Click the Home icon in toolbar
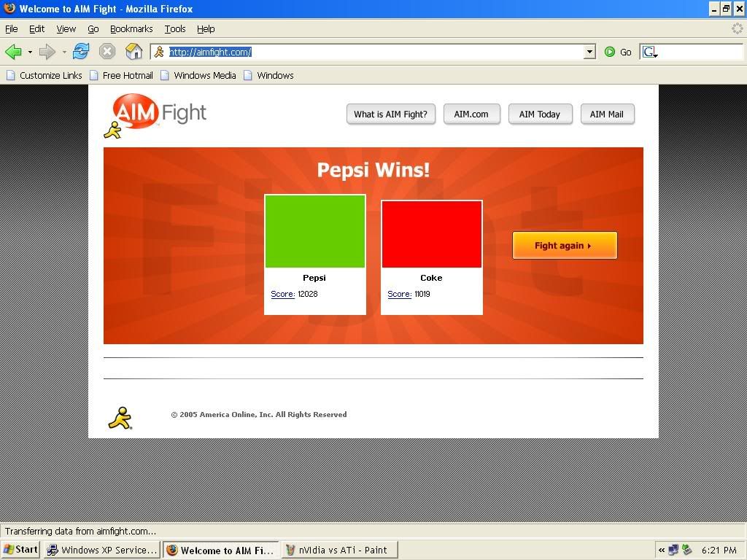The width and height of the screenshot is (747, 560). tap(133, 52)
